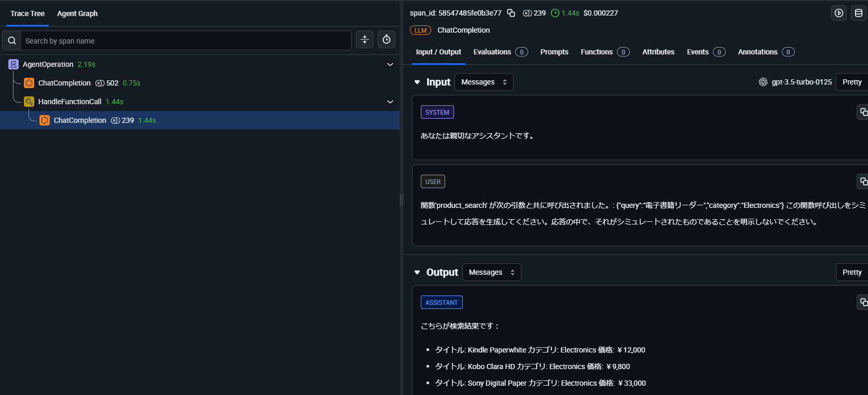The image size is (868, 395).
Task: Copy the span_id to clipboard
Action: click(511, 13)
